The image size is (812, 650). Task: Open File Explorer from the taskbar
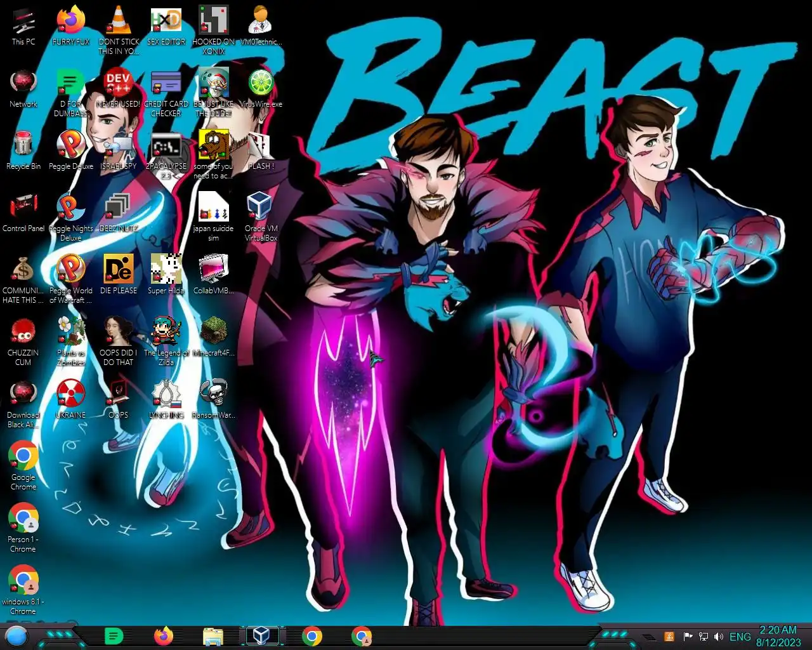tap(213, 636)
